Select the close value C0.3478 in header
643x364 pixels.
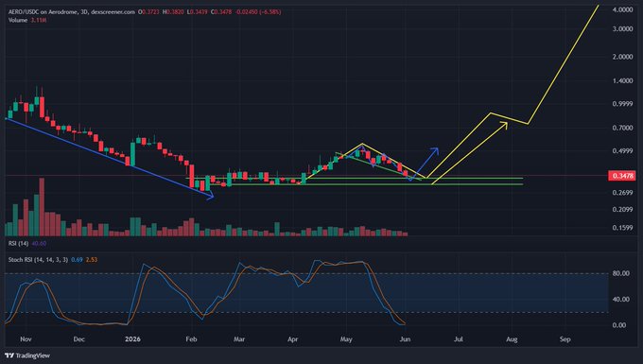[221, 12]
